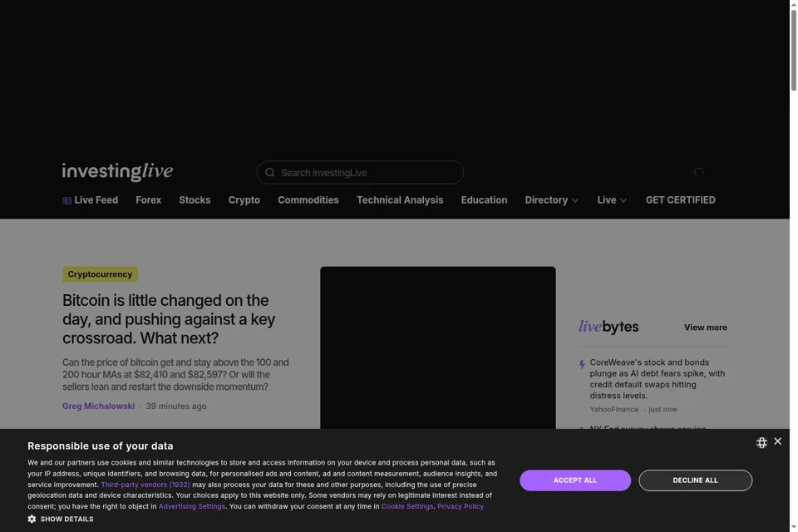Click the gear icon beside Show Details

32,519
